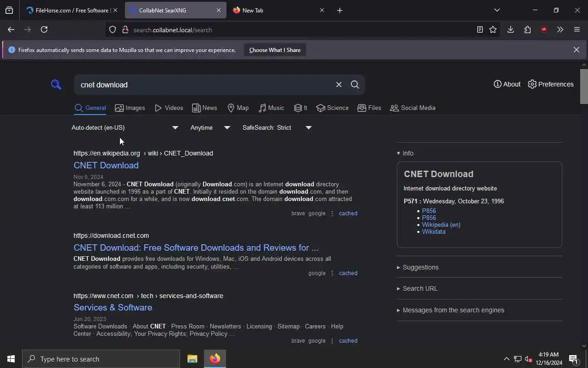Open the extensions menu
Screen dimensions: 588x368
pos(527,29)
